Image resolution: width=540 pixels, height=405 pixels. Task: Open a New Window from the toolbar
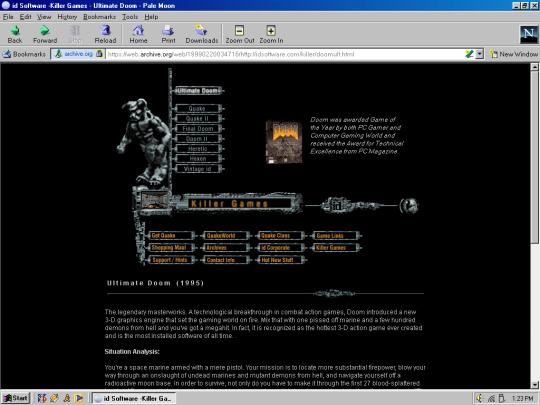(513, 54)
